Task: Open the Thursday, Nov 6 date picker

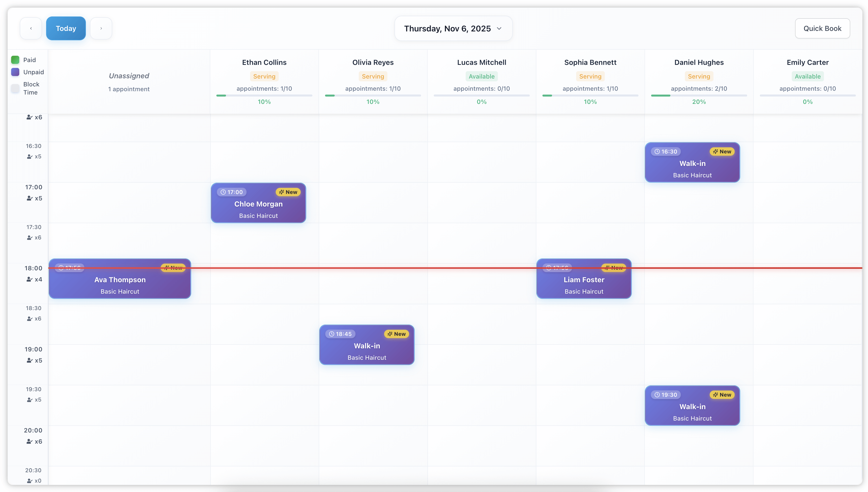Action: [453, 28]
